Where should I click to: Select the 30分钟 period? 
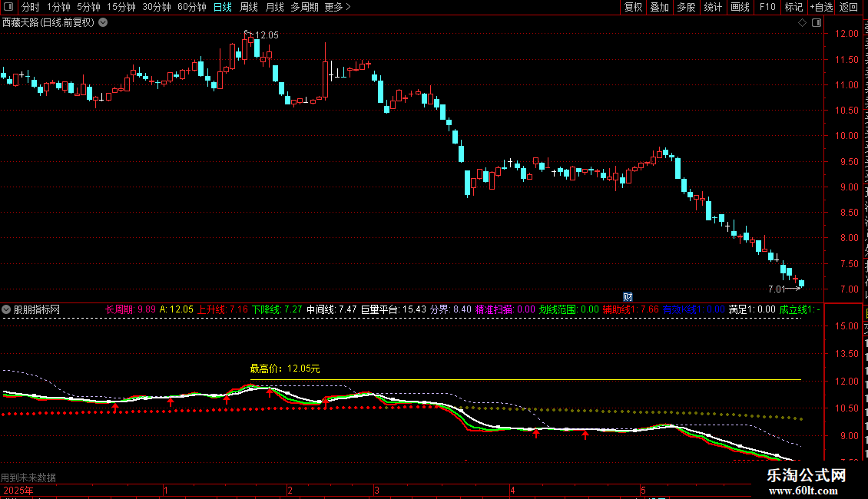(157, 7)
